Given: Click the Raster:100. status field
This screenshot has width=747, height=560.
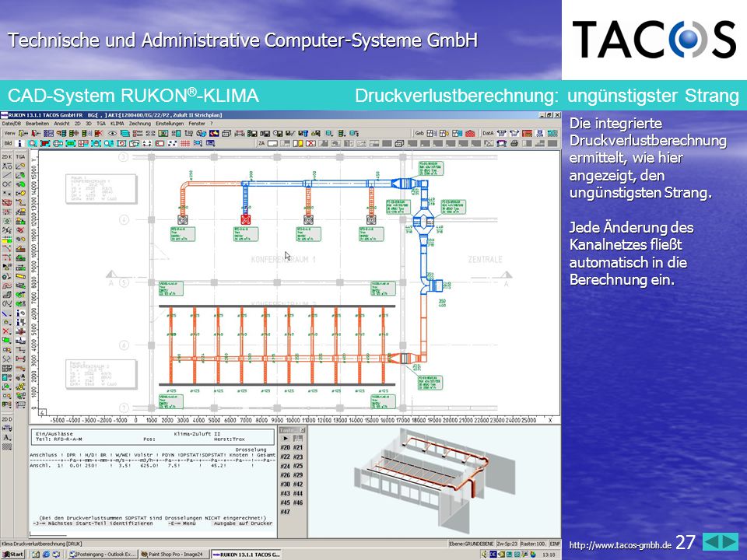Looking at the screenshot, I should (533, 544).
